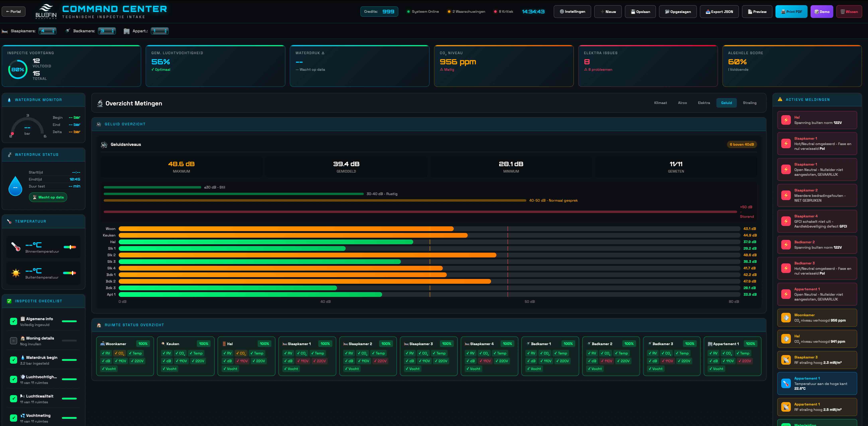Show the Straling tab
Viewport: 868px width, 426px height.
coord(750,103)
